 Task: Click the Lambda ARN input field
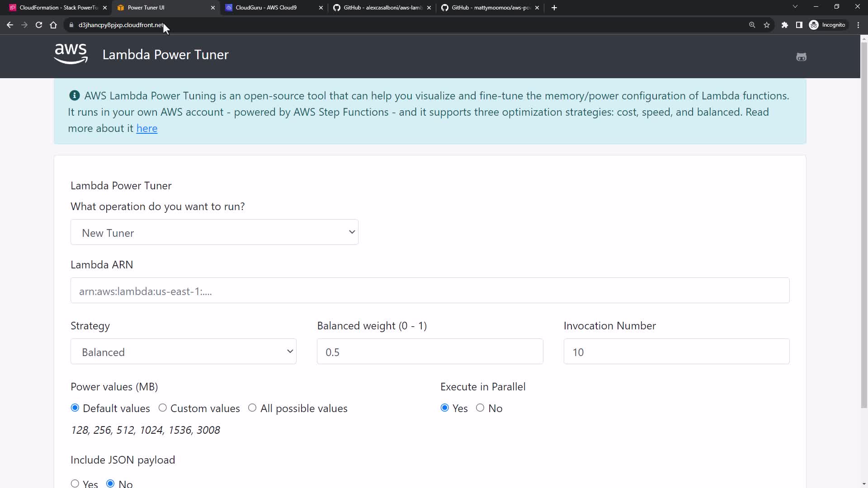coord(429,291)
